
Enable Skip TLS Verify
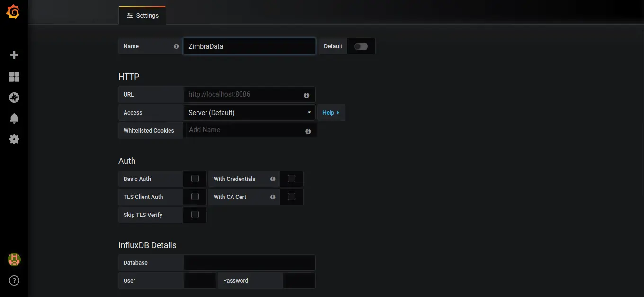195,215
